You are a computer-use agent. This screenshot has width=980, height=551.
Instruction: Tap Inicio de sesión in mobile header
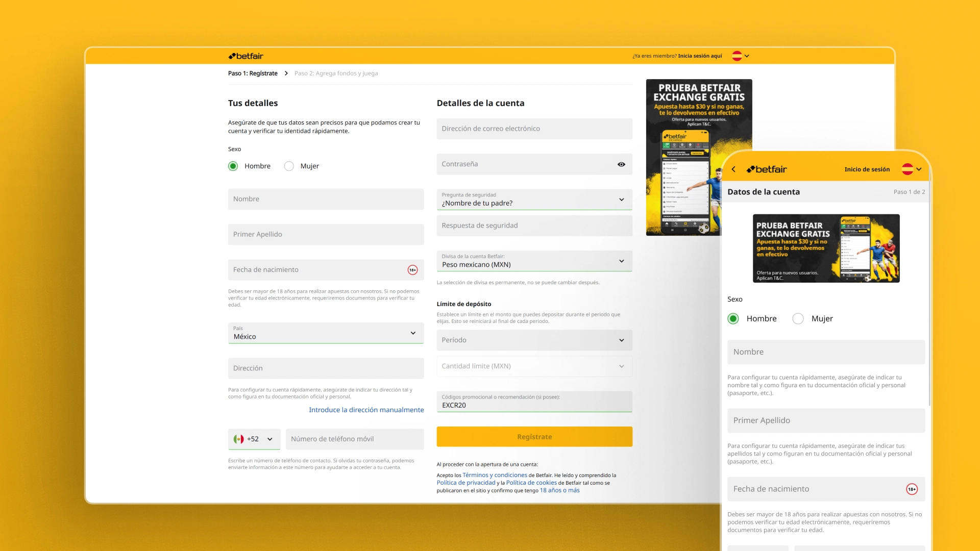[867, 169]
